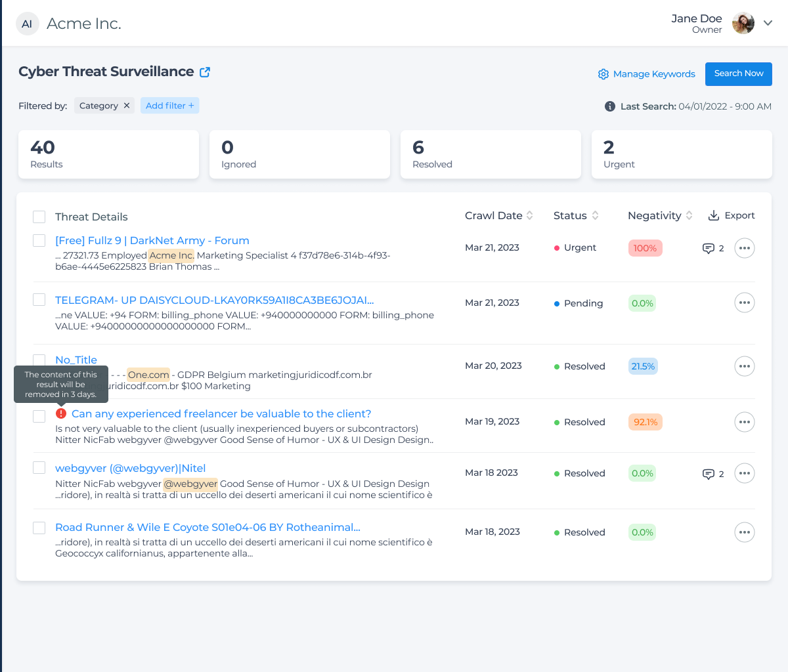Open the TELEGRAM- UP DAISYCLOUD result link
The width and height of the screenshot is (788, 672).
point(214,300)
